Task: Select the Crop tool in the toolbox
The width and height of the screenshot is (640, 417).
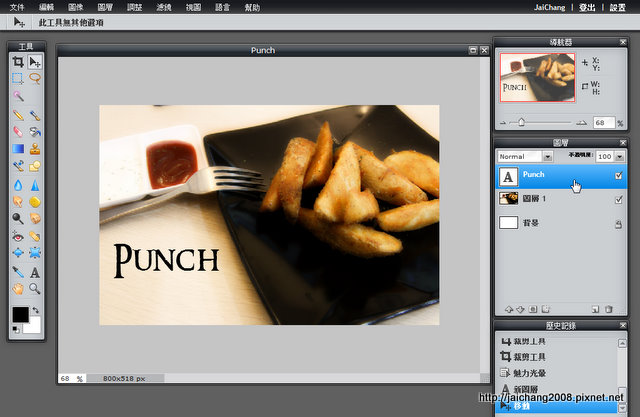Action: pos(18,62)
